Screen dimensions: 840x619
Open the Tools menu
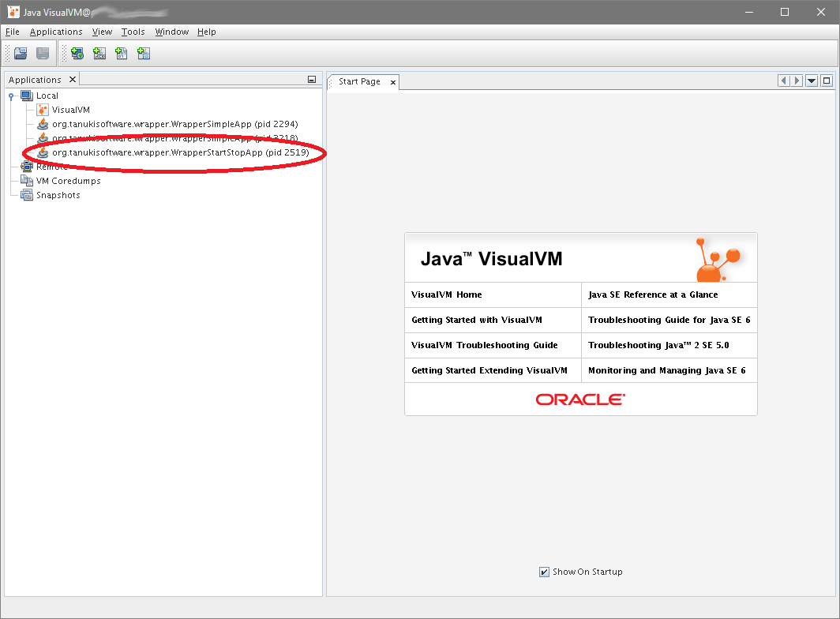[133, 32]
